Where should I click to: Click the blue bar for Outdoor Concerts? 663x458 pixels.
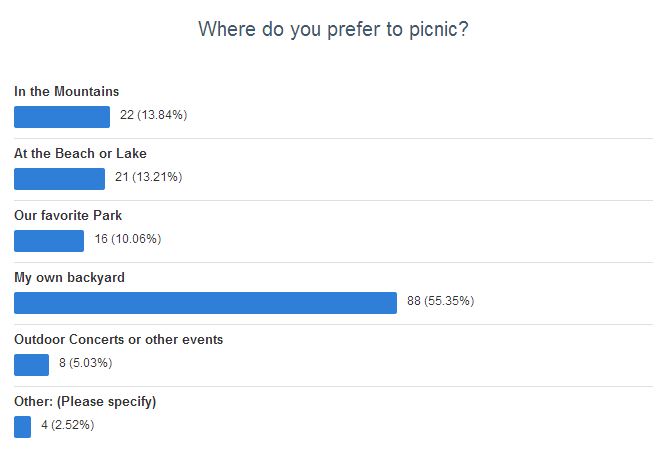coord(31,365)
